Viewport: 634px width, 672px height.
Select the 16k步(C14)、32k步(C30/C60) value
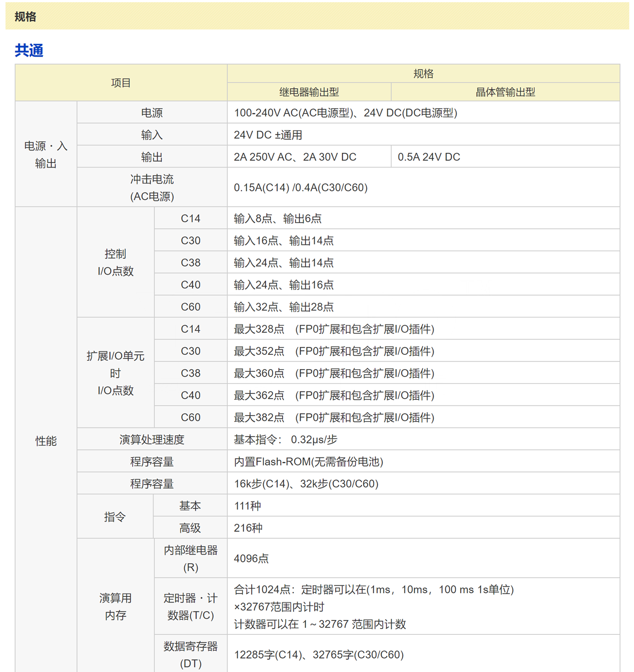tap(423, 483)
